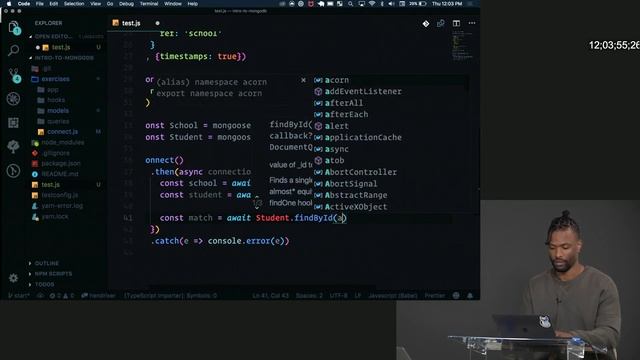Click Prettier in status bar
The image size is (640, 360).
coord(435,296)
